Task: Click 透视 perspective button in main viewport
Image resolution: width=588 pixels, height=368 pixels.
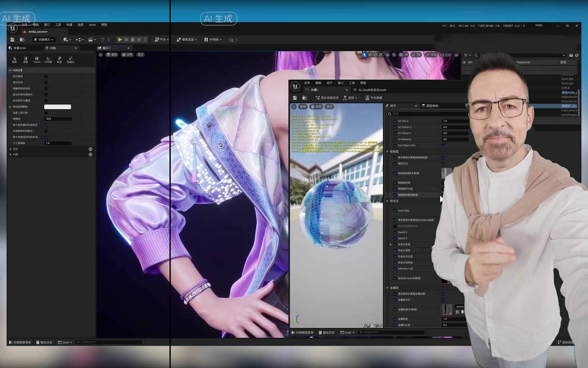Action: 112,55
